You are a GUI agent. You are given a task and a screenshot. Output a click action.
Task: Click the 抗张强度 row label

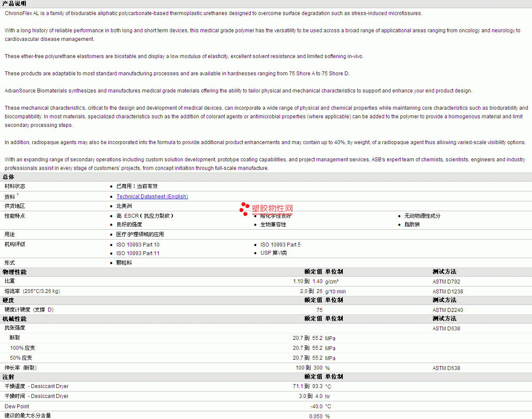coord(15,328)
